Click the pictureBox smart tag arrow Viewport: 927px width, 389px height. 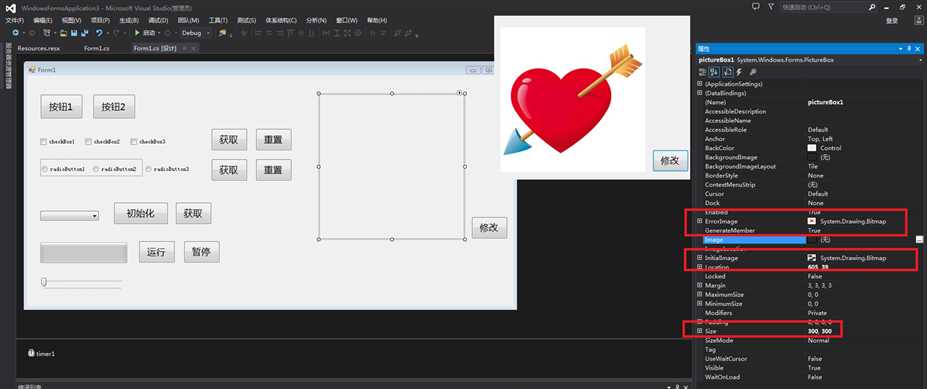coord(460,93)
